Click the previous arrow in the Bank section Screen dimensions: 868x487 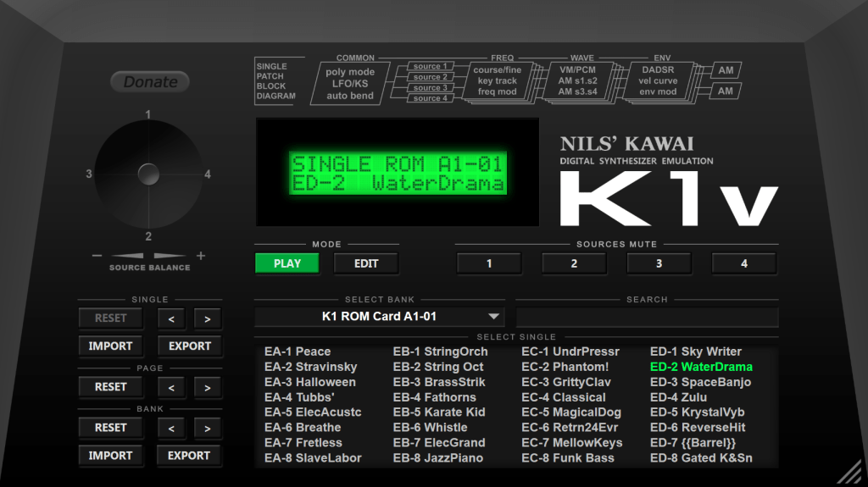[171, 428]
